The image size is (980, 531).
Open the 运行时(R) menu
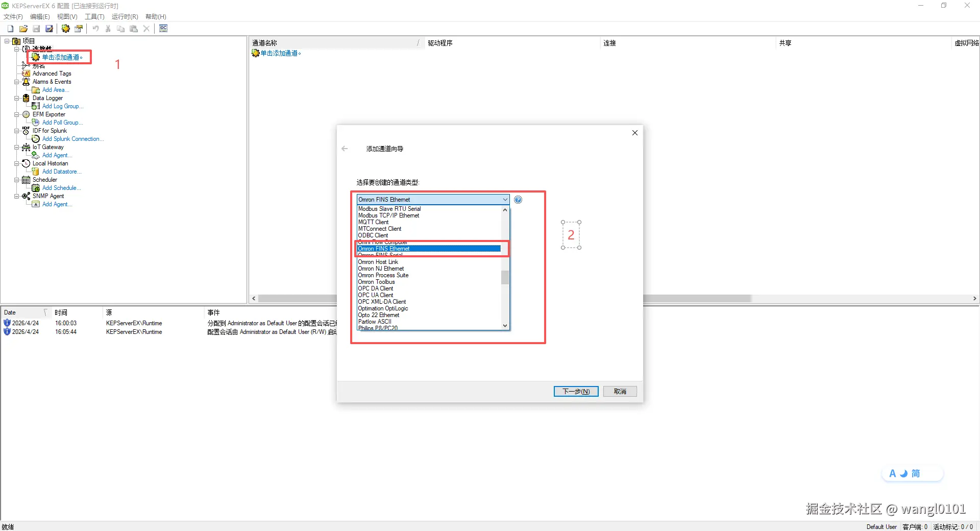125,17
